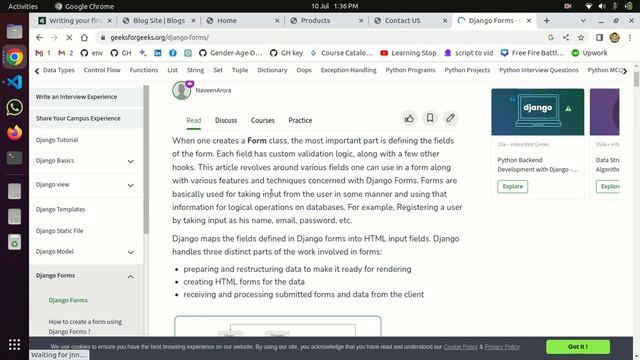Open Upwork bookmark

(590, 53)
